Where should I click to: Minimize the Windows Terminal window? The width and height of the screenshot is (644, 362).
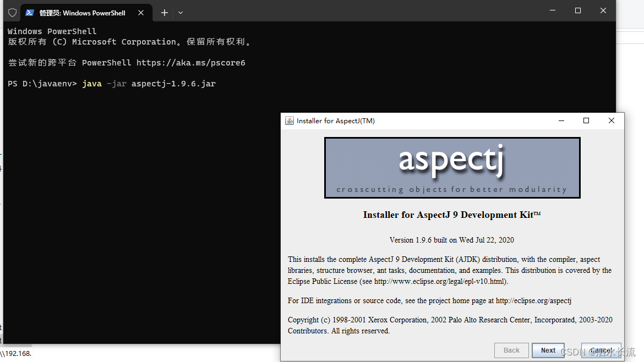[553, 10]
